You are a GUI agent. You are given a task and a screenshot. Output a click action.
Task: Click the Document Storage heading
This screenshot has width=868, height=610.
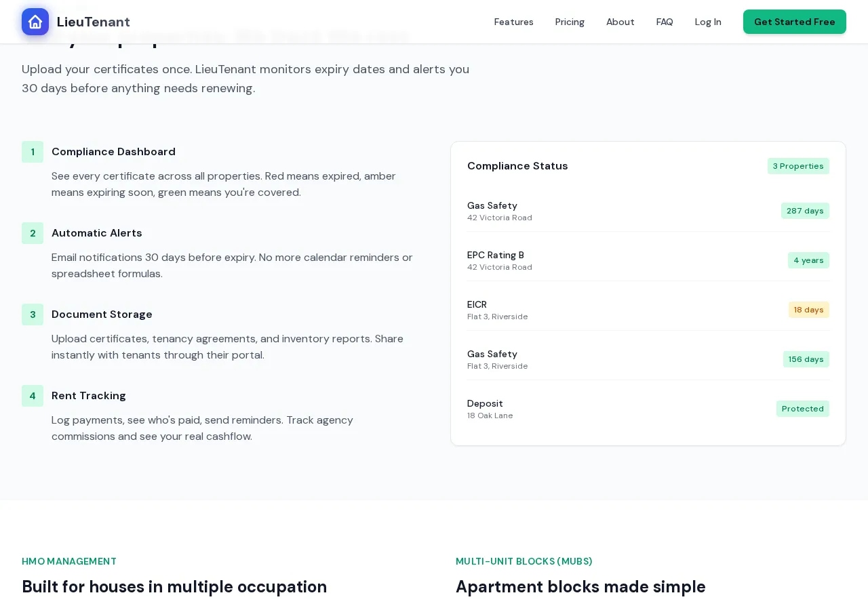[x=102, y=314]
